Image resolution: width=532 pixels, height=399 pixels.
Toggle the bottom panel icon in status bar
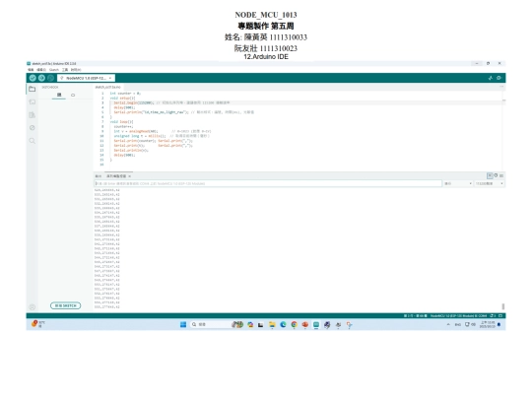coord(500,316)
